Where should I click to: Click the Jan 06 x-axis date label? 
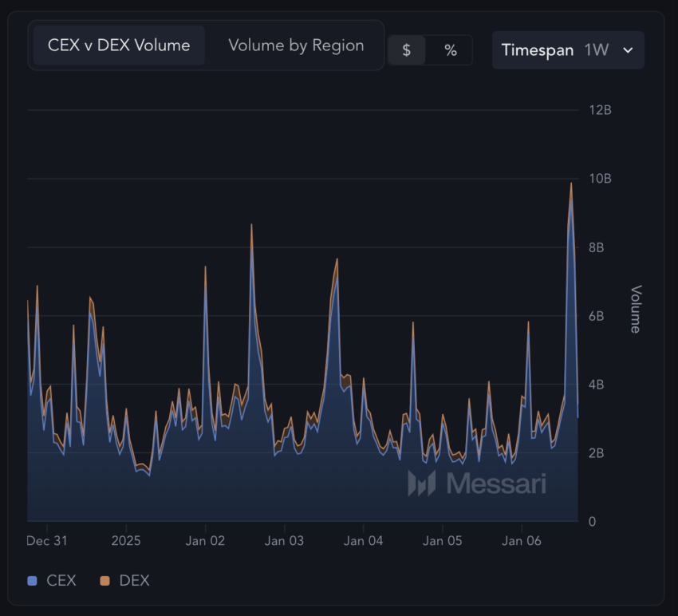point(521,541)
